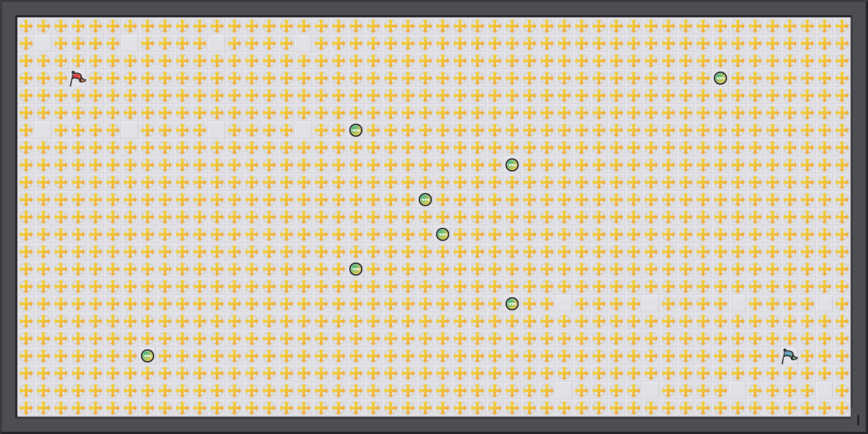Click the blue finish flag
Screen dimensions: 868x434
tap(789, 356)
